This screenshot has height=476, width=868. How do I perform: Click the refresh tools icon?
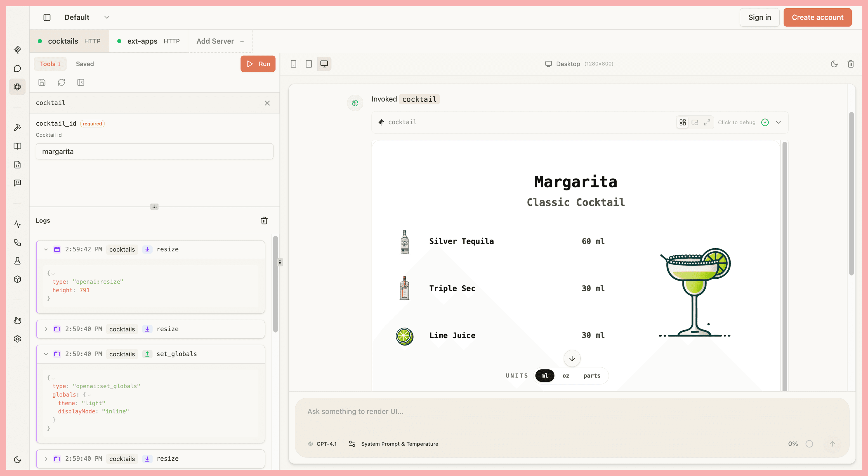pyautogui.click(x=61, y=82)
